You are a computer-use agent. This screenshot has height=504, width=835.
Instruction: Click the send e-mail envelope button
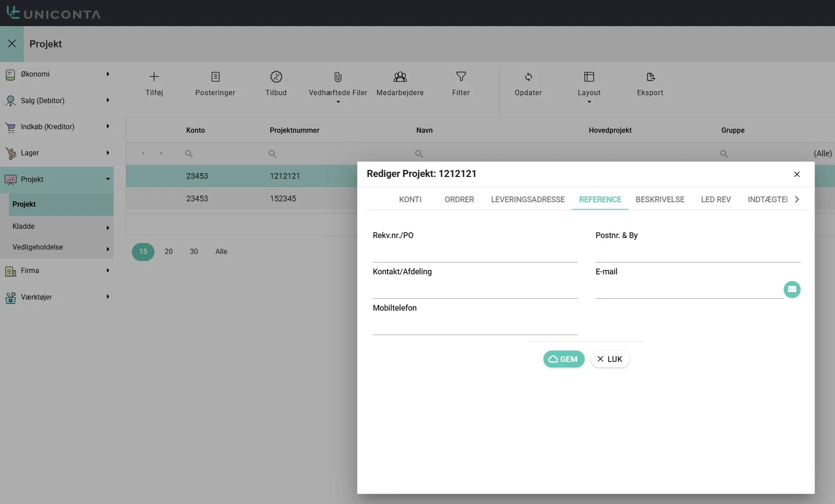pyautogui.click(x=792, y=290)
